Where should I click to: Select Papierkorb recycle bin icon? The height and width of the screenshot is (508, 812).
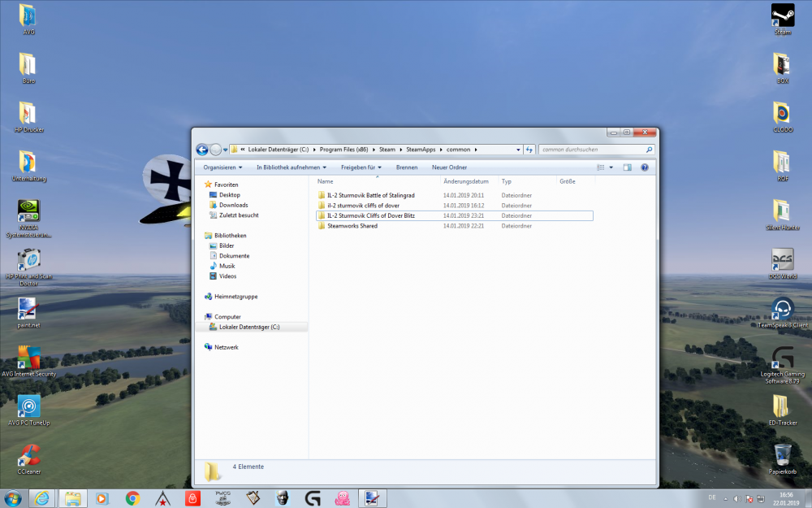pos(783,459)
